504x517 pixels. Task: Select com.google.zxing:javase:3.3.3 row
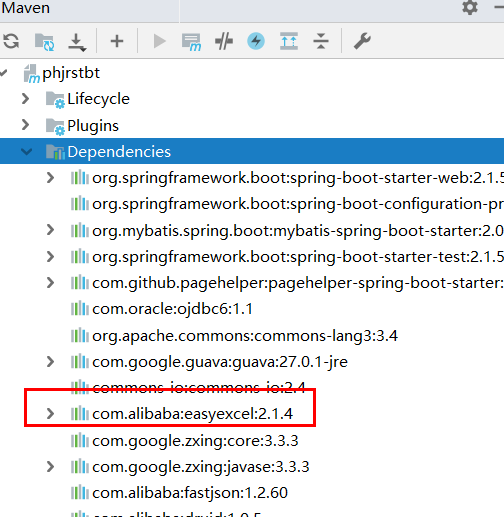coord(252,467)
